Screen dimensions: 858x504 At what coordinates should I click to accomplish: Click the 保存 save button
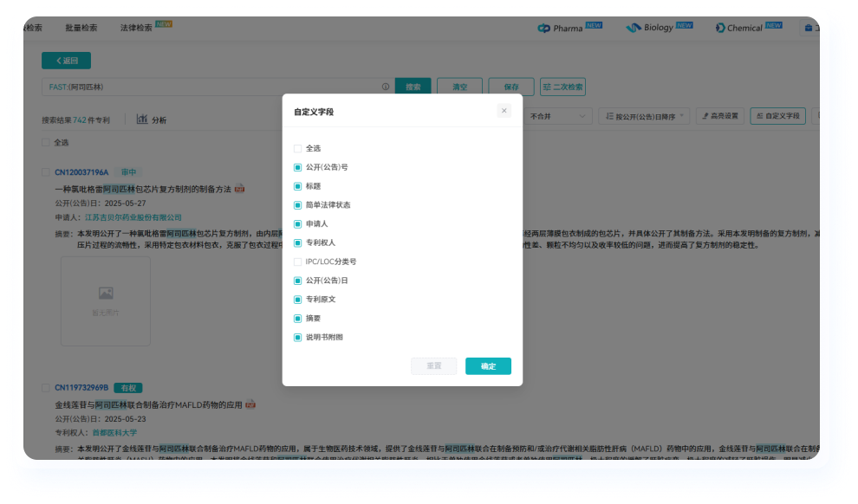click(511, 87)
